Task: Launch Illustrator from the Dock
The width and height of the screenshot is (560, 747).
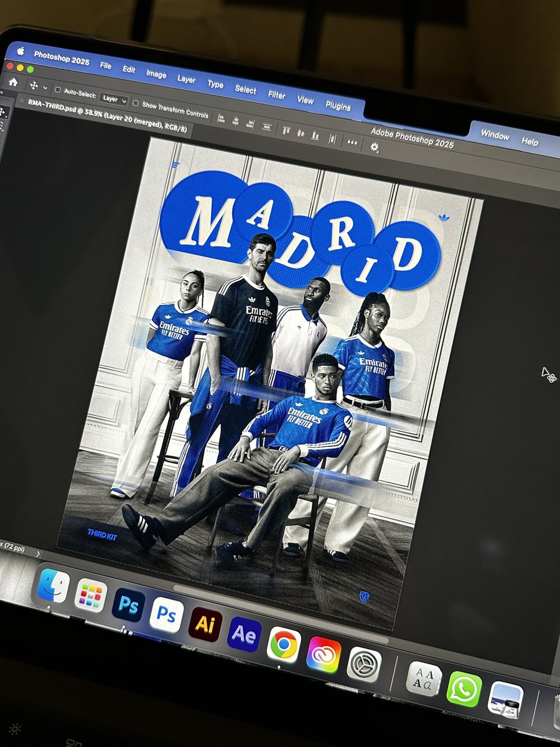Action: point(205,624)
